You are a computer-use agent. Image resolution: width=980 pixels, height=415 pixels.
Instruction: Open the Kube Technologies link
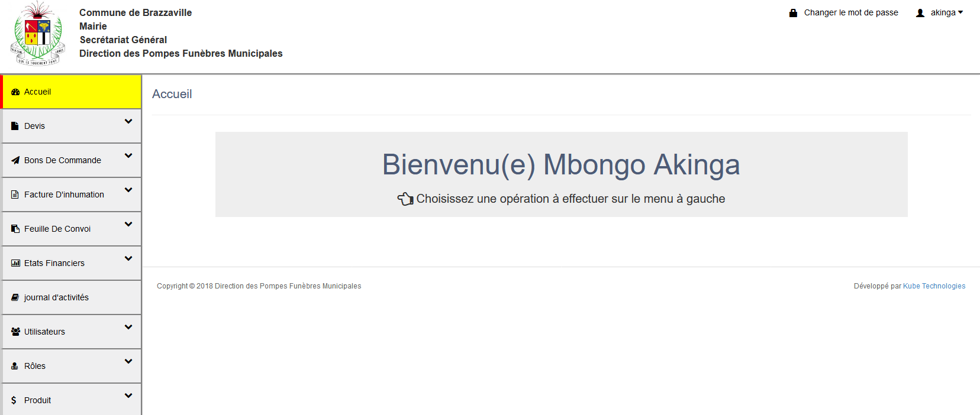(934, 286)
